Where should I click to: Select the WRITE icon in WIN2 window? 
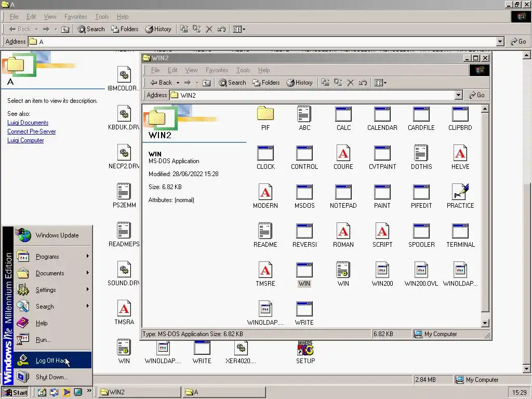(x=304, y=309)
